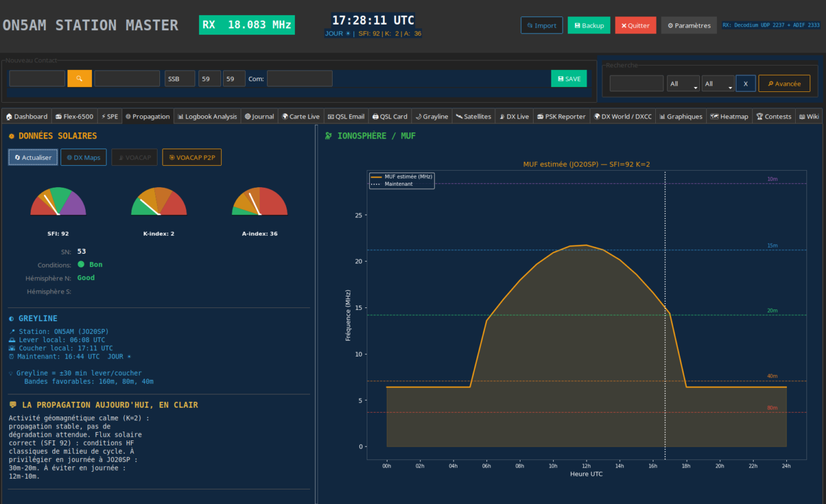The image size is (826, 504).
Task: Open the DX World / DXCC tab
Action: point(623,117)
